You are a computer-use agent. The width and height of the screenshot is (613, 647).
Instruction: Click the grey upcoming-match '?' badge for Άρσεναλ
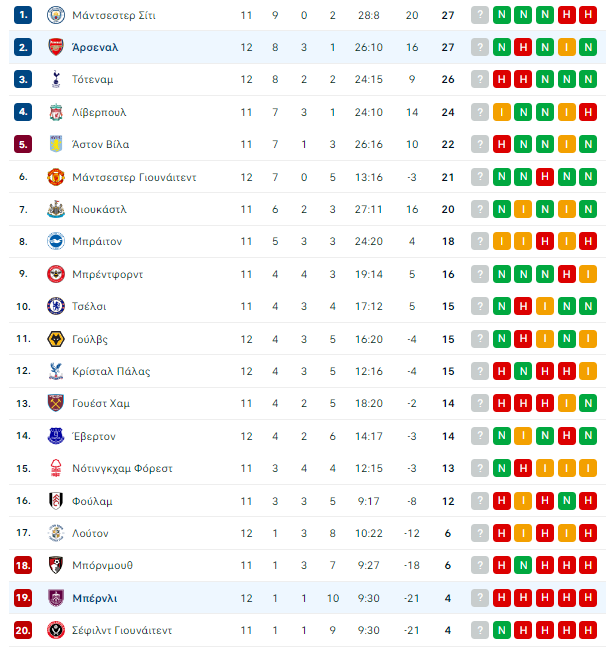coord(480,47)
